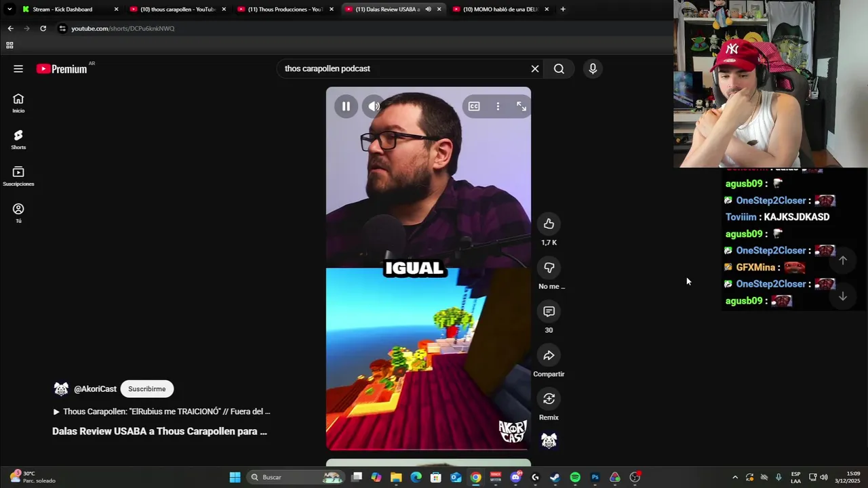868x488 pixels.
Task: Open the Logitech G HUB taskbar icon
Action: point(535,477)
